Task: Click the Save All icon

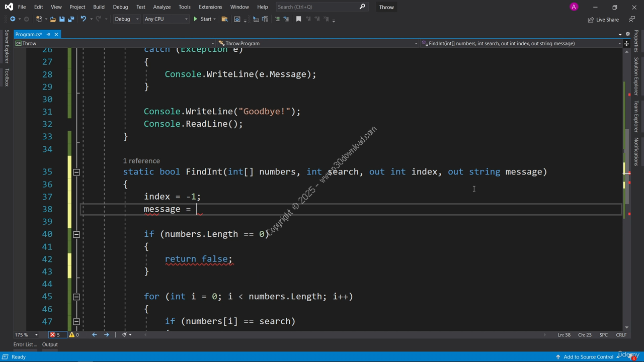Action: point(71,19)
